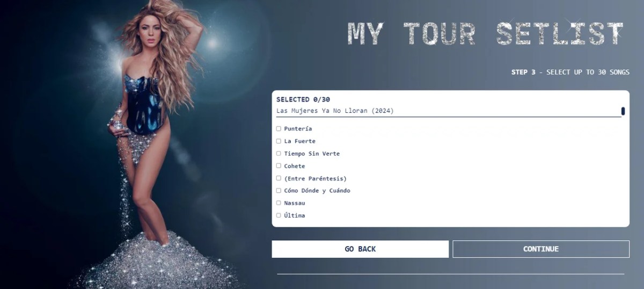Select the Cómo Dónde y Cuándo checkbox

(279, 191)
